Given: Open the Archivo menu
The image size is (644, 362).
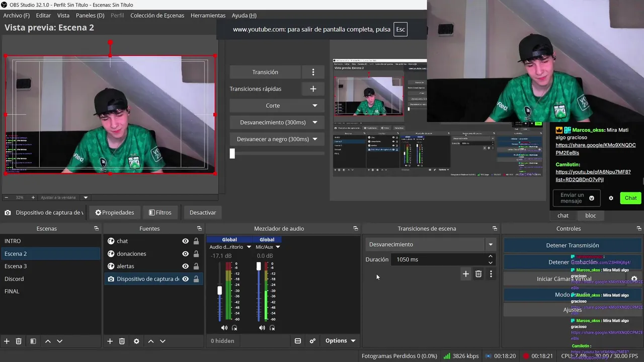Looking at the screenshot, I should 17,16.
